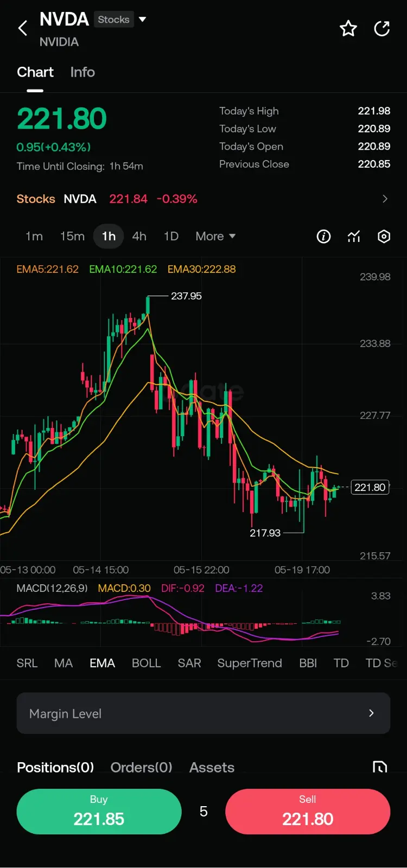Expand the NVDA Stocks symbol dropdown arrow

[143, 20]
